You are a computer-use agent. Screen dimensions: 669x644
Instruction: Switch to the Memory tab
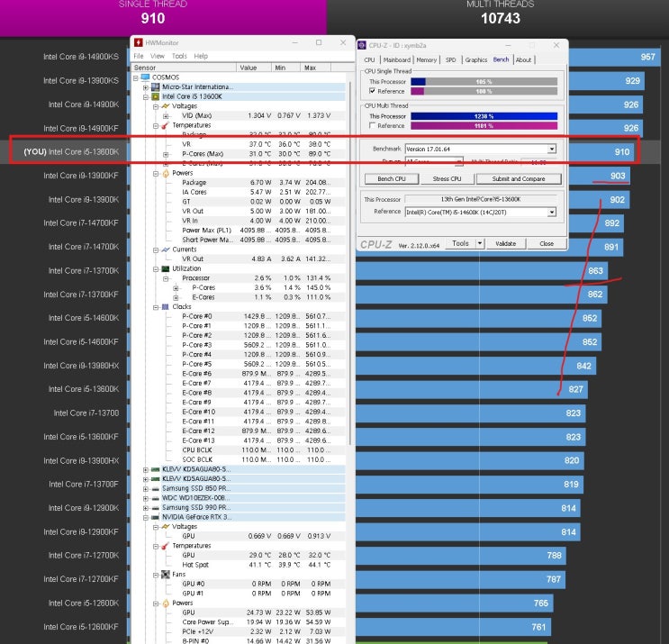[426, 59]
